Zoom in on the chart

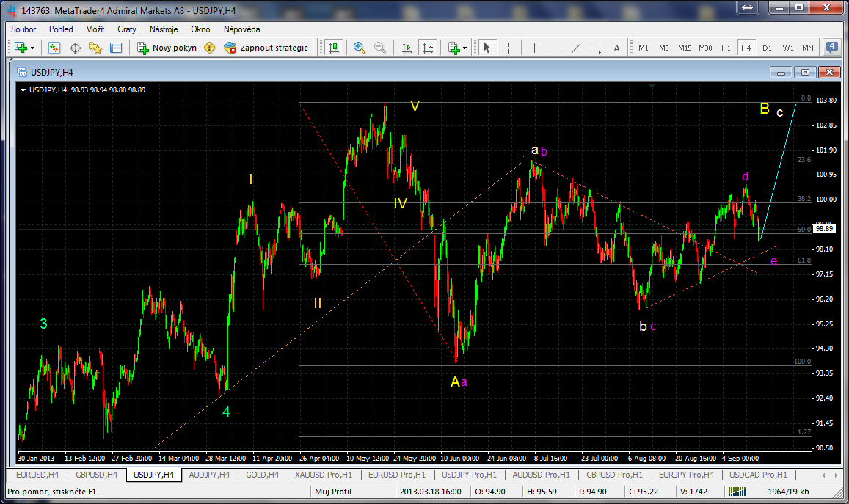click(x=359, y=48)
